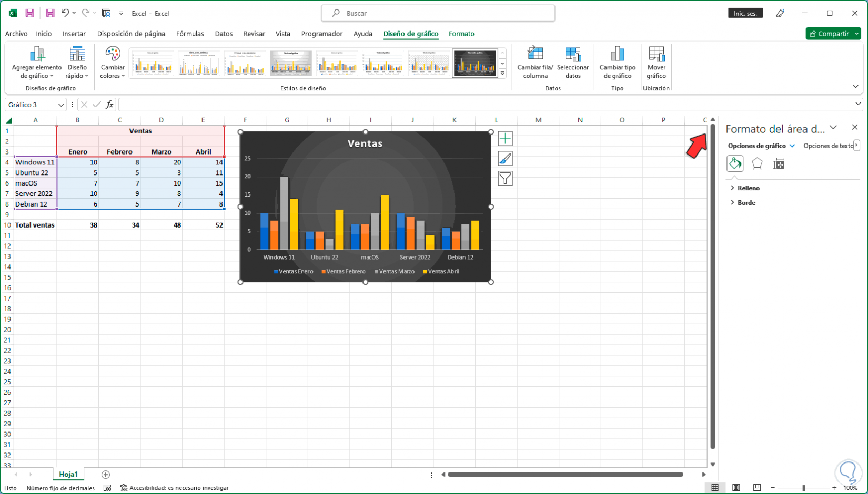The height and width of the screenshot is (494, 868).
Task: Select the dark chart style thumbnail
Action: [x=475, y=64]
